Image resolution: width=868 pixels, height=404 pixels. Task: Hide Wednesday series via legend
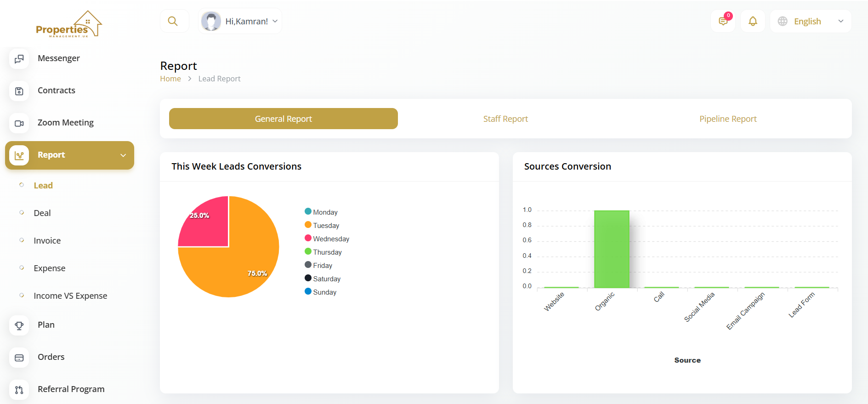pyautogui.click(x=327, y=239)
